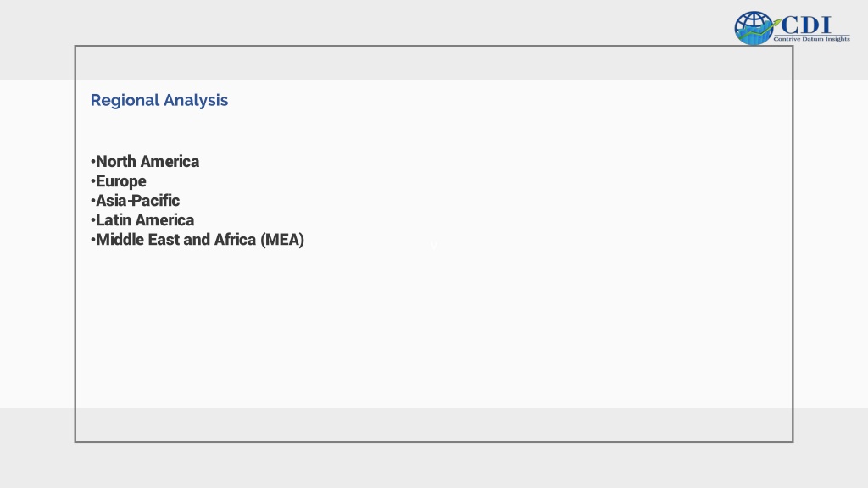Viewport: 868px width, 488px height.
Task: Click the globe icon in CDI logo
Action: click(754, 28)
